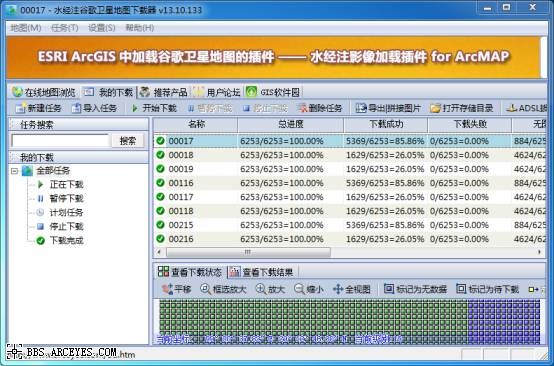The image size is (554, 366).
Task: Click 导出|拼接图片 in the toolbar
Action: pyautogui.click(x=388, y=108)
